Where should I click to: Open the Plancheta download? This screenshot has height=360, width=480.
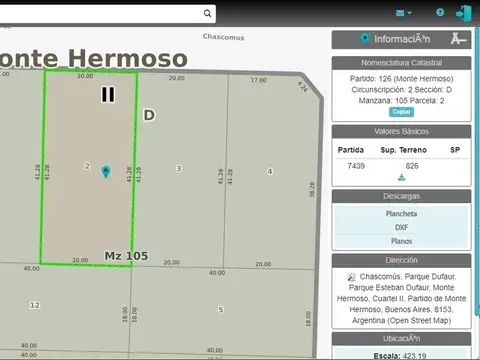[x=401, y=213]
